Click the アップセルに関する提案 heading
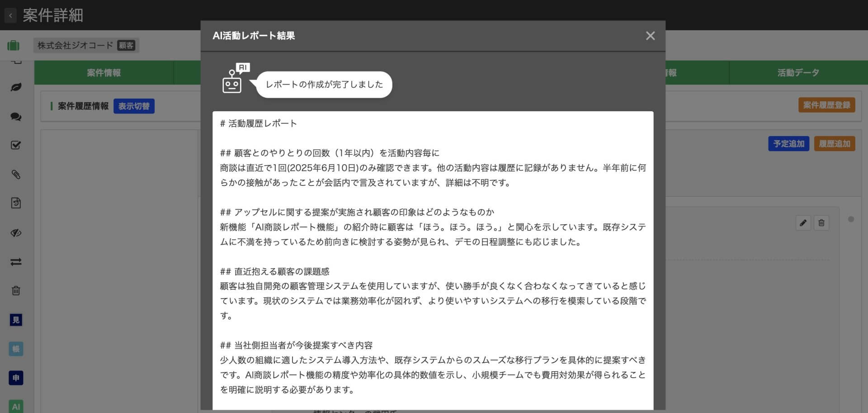Viewport: 868px width, 413px height. [357, 212]
